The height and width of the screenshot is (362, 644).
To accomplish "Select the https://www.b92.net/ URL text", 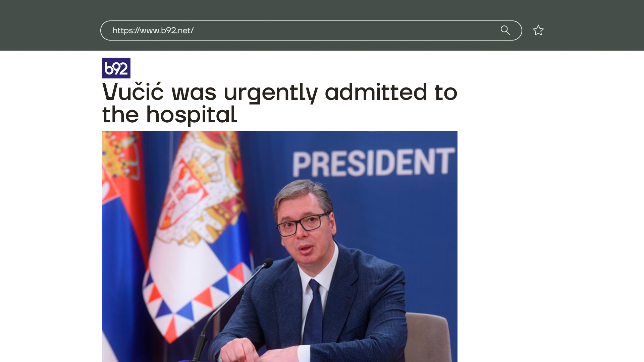I will (x=153, y=31).
